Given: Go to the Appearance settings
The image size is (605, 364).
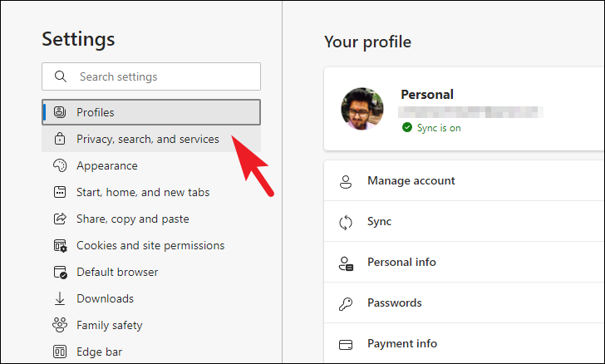Looking at the screenshot, I should pyautogui.click(x=151, y=165).
